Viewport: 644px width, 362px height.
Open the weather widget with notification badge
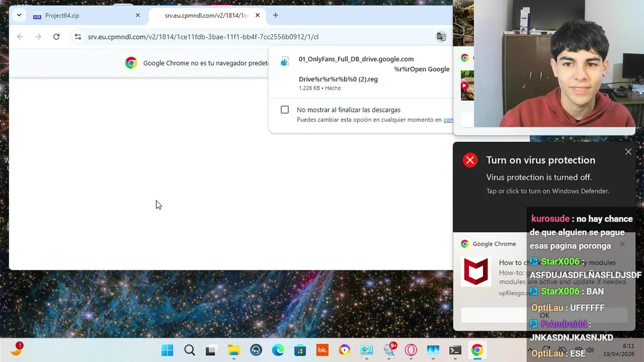coord(17,349)
